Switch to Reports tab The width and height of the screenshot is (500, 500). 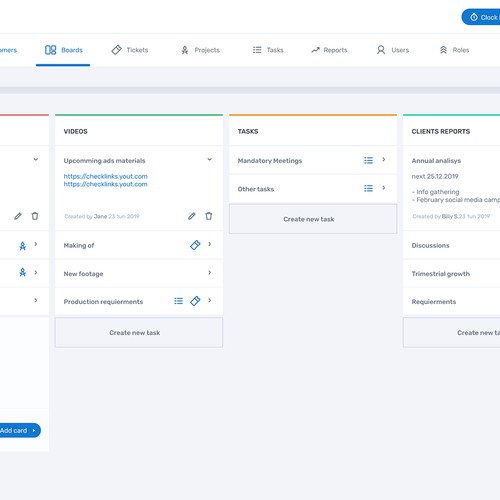329,50
